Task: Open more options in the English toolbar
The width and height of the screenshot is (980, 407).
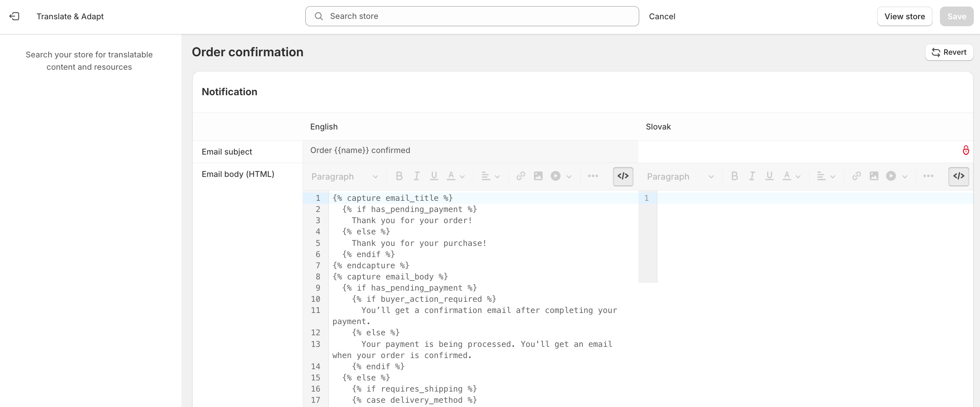Action: pyautogui.click(x=593, y=176)
